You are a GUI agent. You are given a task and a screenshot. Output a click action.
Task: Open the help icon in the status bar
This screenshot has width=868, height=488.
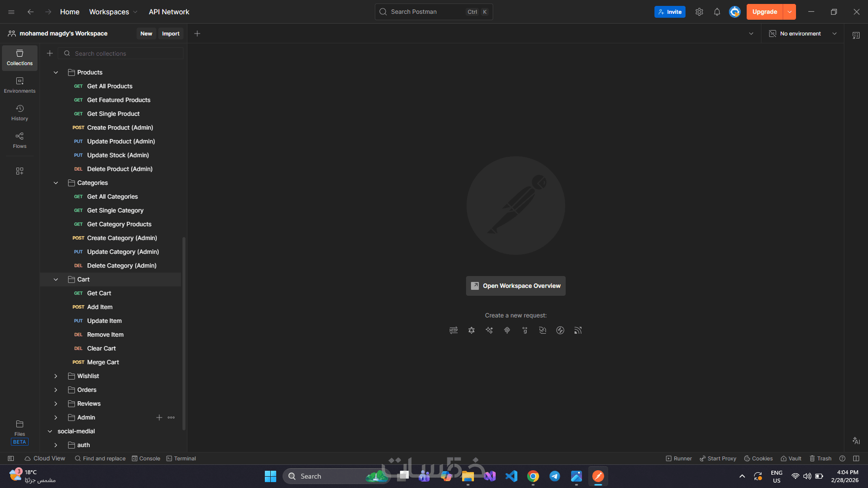[x=842, y=458]
